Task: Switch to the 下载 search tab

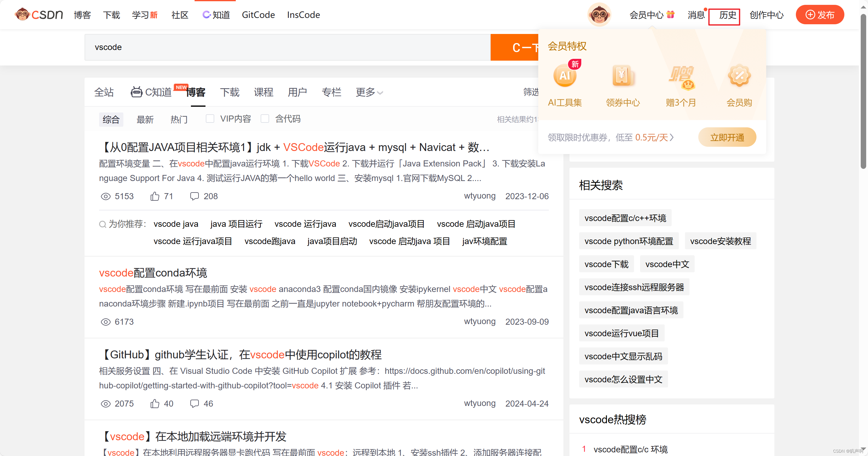Action: click(x=229, y=92)
